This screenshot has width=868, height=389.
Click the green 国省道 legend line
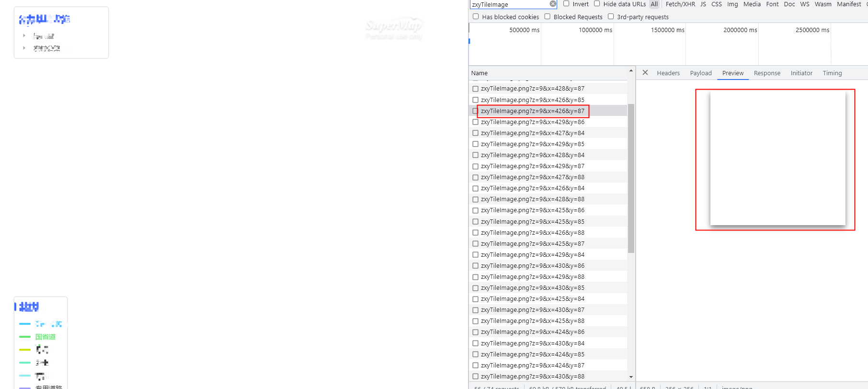point(25,337)
